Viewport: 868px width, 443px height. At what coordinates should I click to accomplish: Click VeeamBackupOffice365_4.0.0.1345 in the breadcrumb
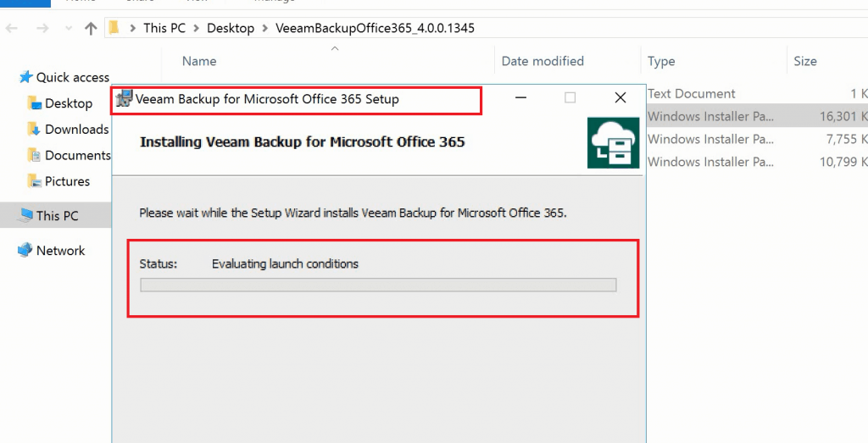tap(376, 28)
